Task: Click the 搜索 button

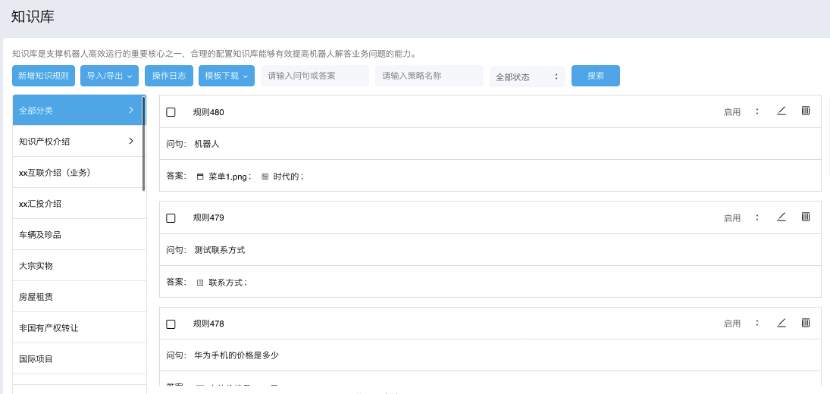Action: pyautogui.click(x=596, y=76)
